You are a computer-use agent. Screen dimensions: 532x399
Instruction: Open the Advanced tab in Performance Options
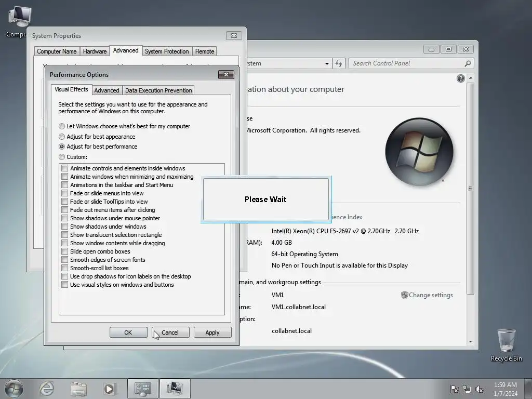coord(107,90)
